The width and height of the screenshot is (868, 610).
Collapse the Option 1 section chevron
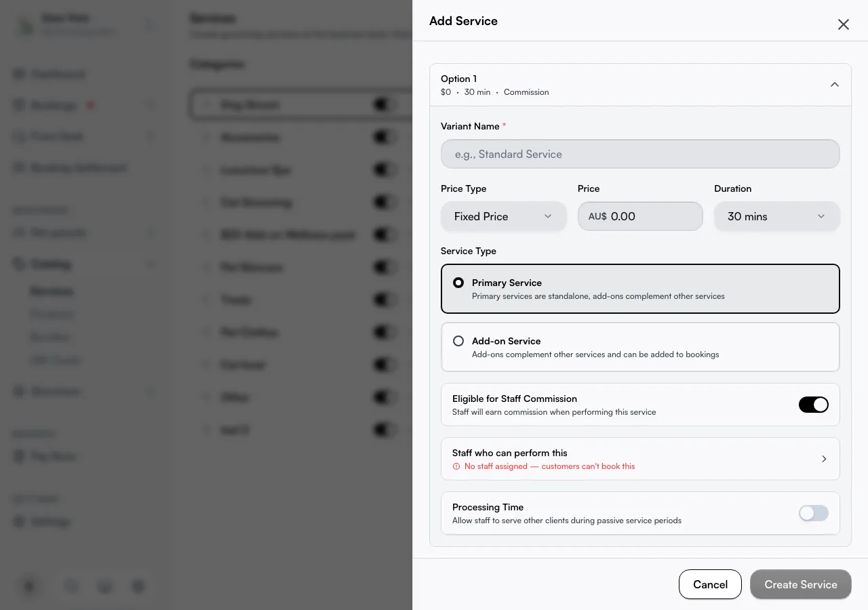pos(835,85)
